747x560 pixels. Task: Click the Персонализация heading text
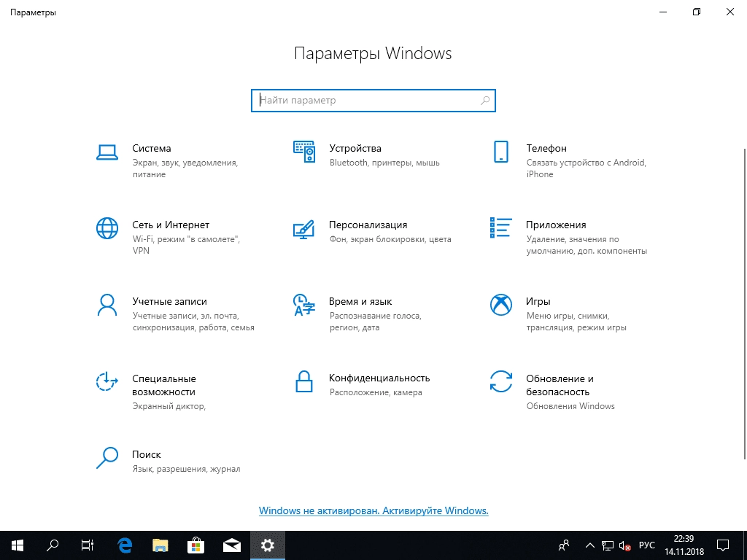point(368,225)
